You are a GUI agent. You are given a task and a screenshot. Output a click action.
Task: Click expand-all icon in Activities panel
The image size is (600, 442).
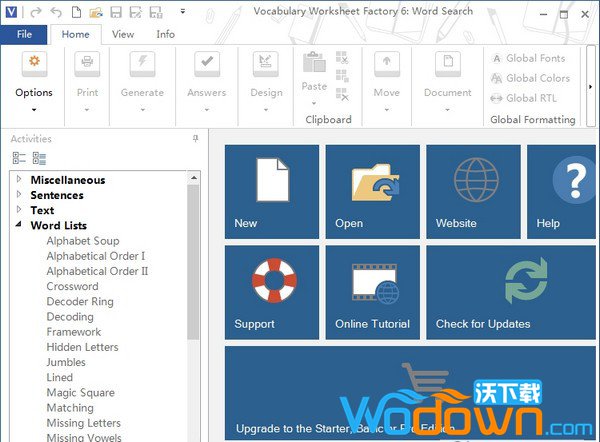[39, 158]
